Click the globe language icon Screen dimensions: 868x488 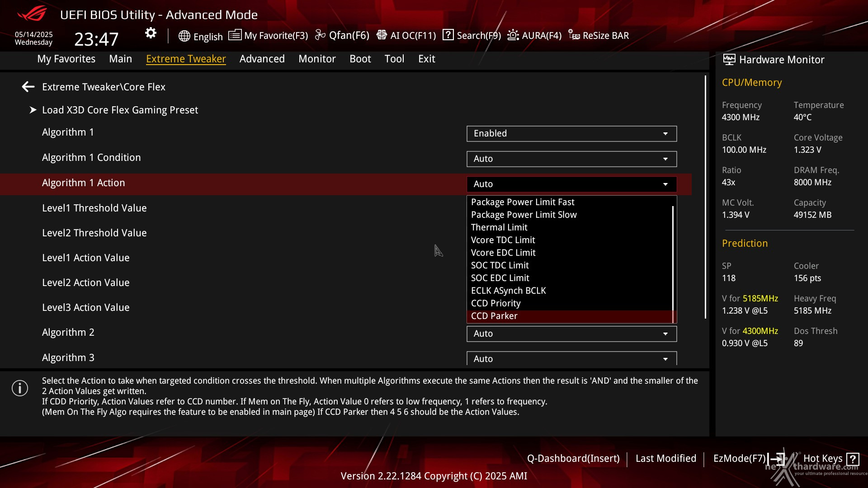(184, 36)
